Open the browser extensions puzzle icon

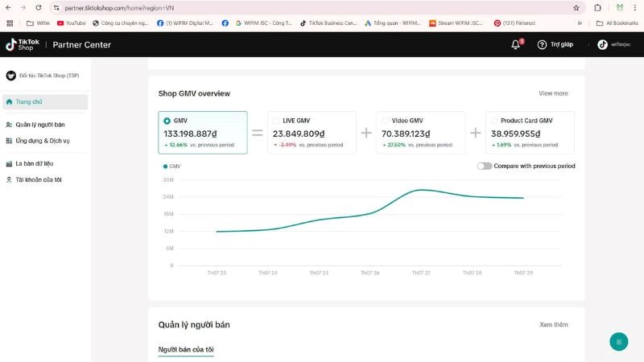pyautogui.click(x=597, y=7)
